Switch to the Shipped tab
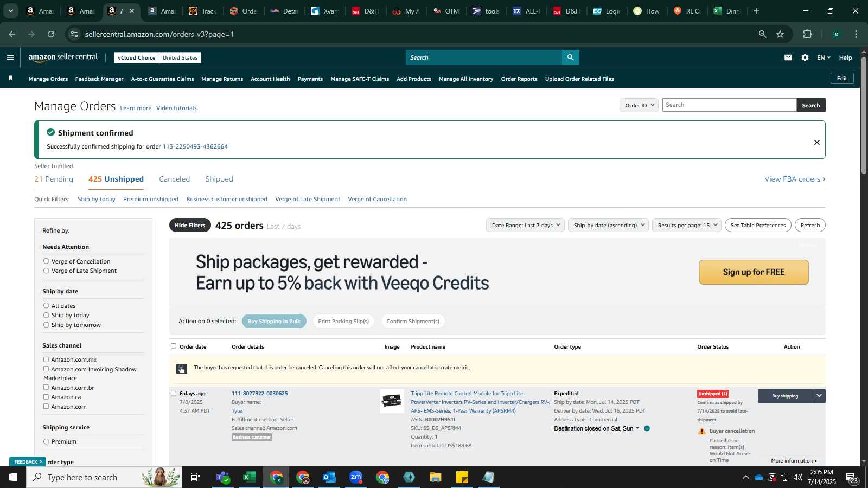Image resolution: width=868 pixels, height=488 pixels. 219,179
